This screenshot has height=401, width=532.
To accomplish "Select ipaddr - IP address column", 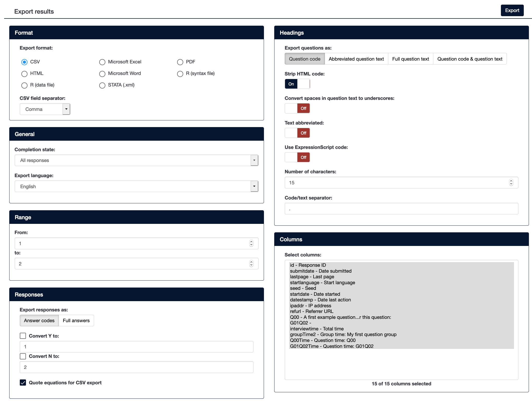I will tap(310, 306).
